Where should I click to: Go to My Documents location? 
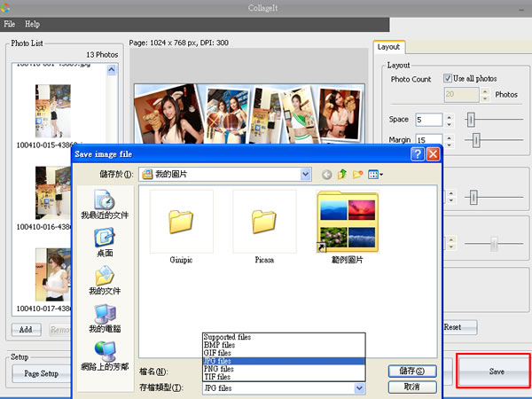click(105, 280)
